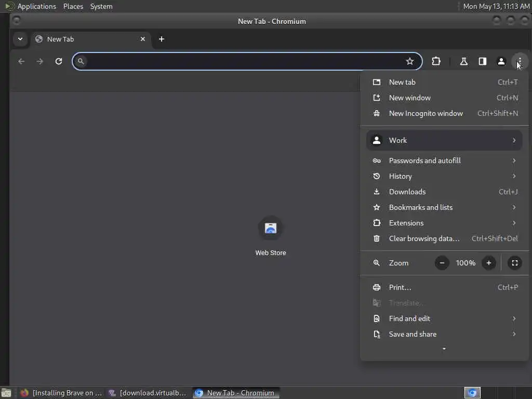The height and width of the screenshot is (399, 532).
Task: Click the Downloads arrow icon
Action: coord(377,192)
